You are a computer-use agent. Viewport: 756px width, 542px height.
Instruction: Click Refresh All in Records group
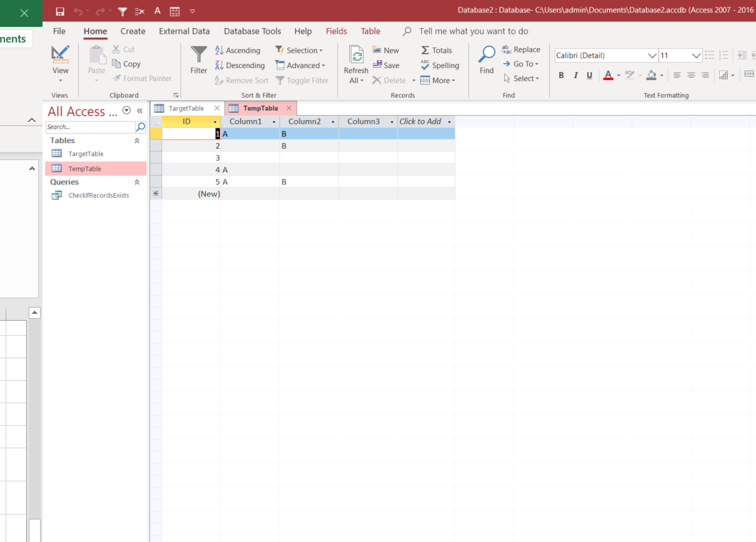click(356, 64)
